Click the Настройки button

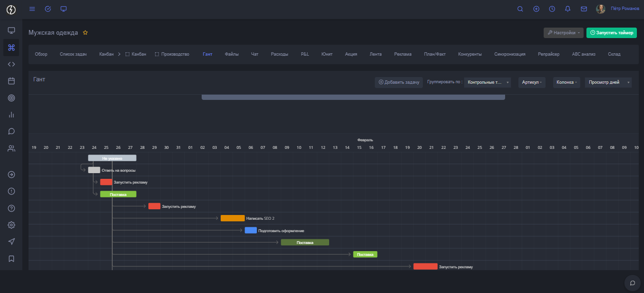tap(563, 33)
